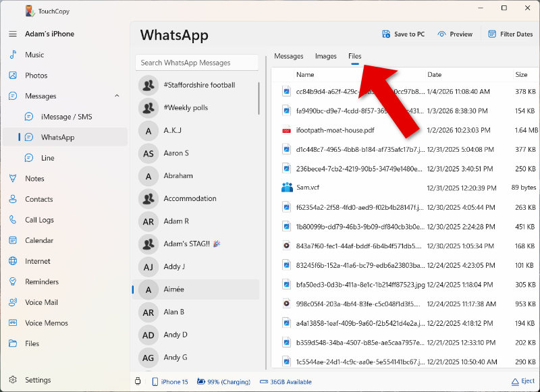Click Save to PC
The width and height of the screenshot is (540, 392).
pyautogui.click(x=403, y=33)
